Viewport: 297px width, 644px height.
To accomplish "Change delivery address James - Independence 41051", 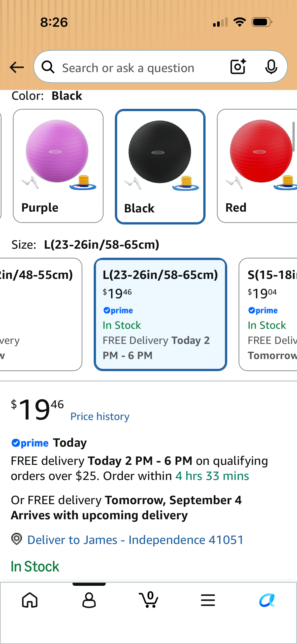I will pyautogui.click(x=136, y=540).
